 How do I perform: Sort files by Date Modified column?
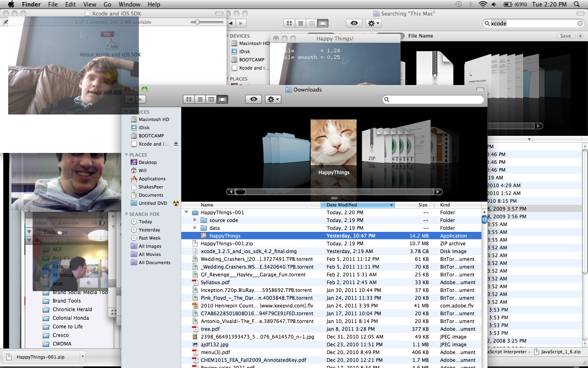357,205
